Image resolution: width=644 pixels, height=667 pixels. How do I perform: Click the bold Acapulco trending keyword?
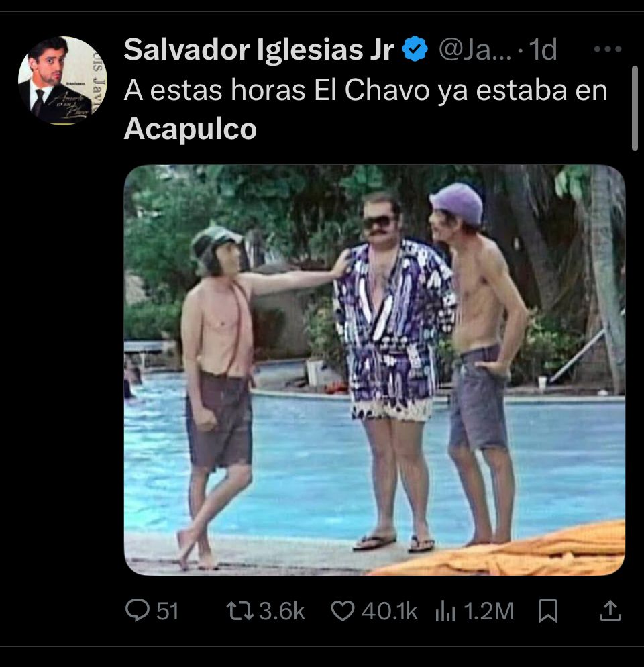pos(190,128)
